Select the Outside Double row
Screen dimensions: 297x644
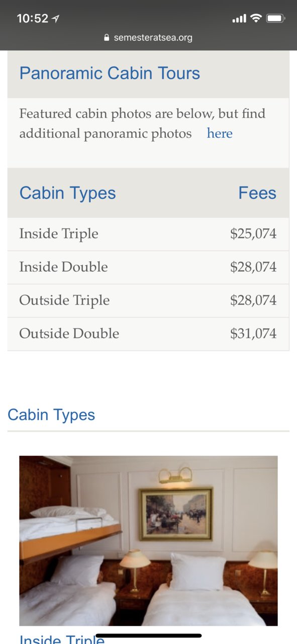point(148,334)
